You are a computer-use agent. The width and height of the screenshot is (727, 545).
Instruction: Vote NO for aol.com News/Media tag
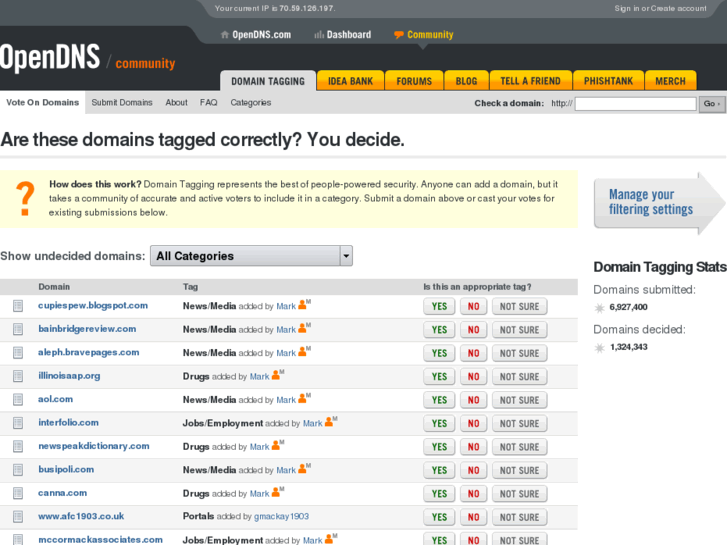click(473, 400)
